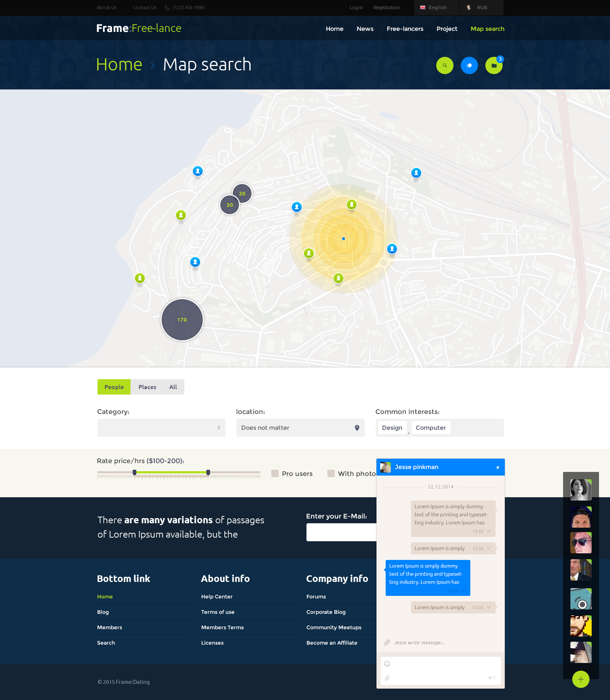Image resolution: width=610 pixels, height=700 pixels.
Task: Open the English language dropdown
Action: click(x=437, y=8)
